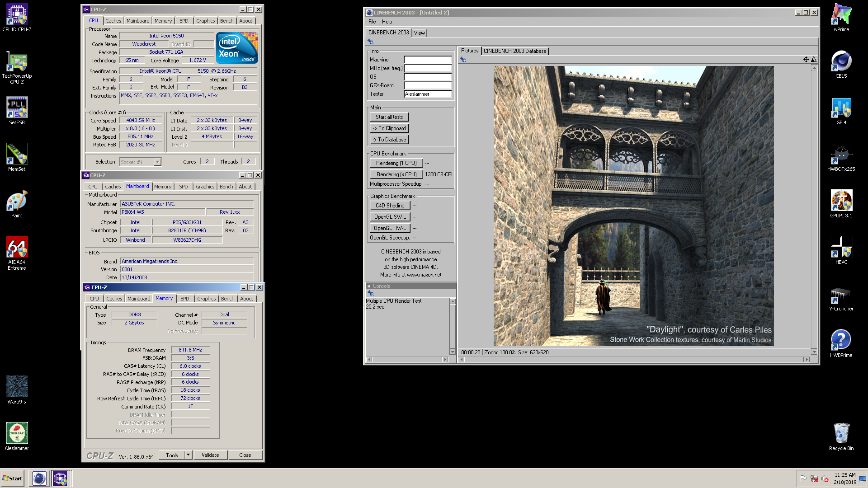Click the picture viewport's scroll-right arrow
868x488 pixels.
point(807,360)
